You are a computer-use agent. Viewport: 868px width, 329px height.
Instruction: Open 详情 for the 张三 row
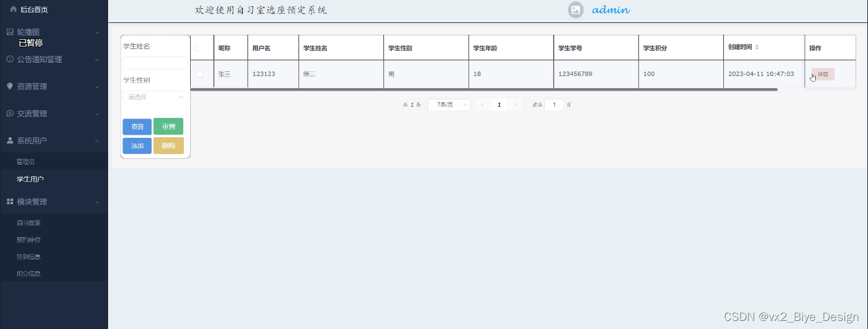(x=823, y=74)
